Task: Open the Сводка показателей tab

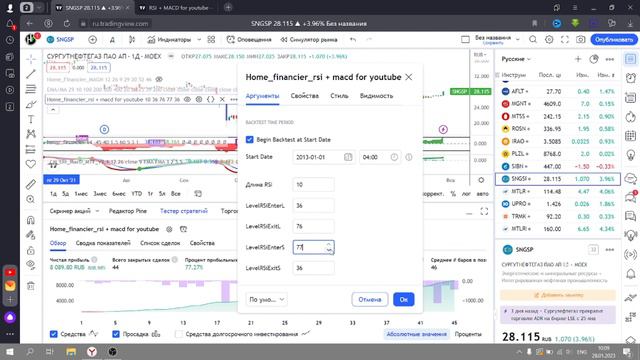Action: 103,243
